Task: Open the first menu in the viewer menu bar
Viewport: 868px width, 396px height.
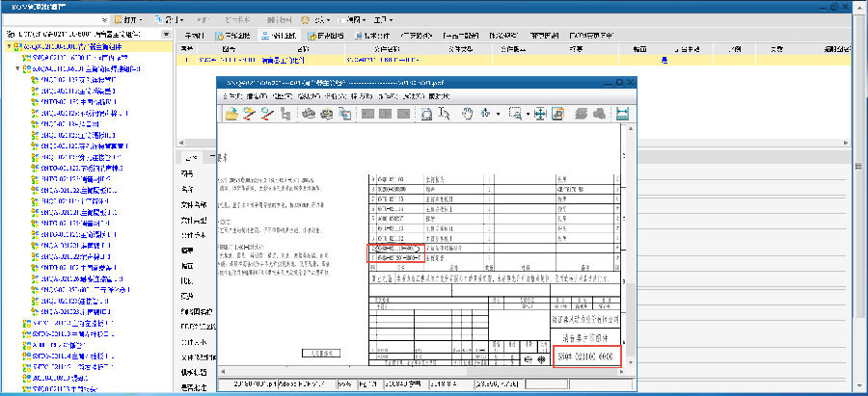Action: point(231,96)
